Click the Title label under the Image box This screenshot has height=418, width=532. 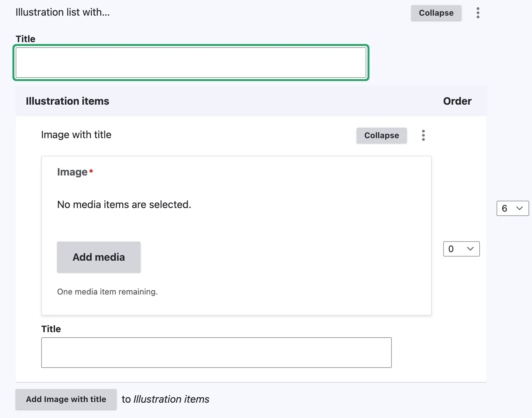click(51, 329)
